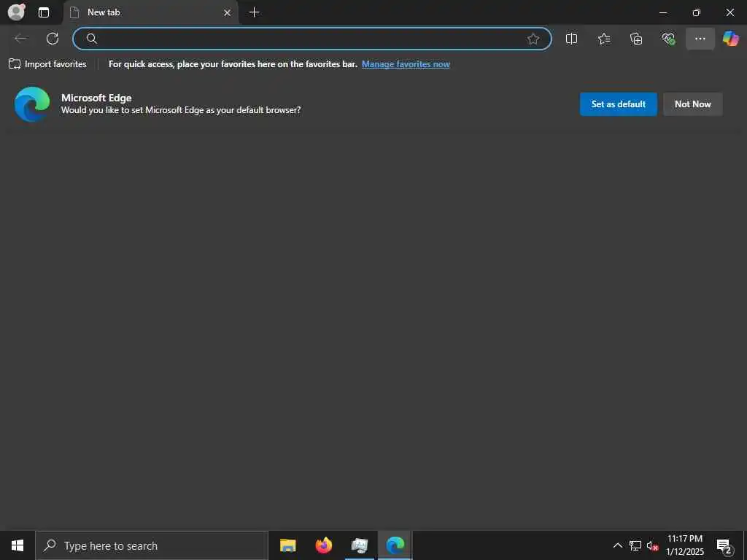Open the Split screen icon
Image resolution: width=747 pixels, height=560 pixels.
pyautogui.click(x=571, y=39)
